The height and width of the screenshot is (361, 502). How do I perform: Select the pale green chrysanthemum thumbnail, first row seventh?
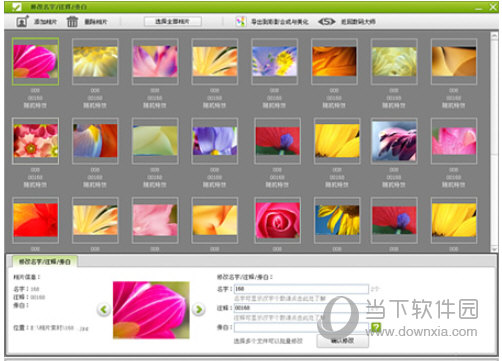[394, 62]
